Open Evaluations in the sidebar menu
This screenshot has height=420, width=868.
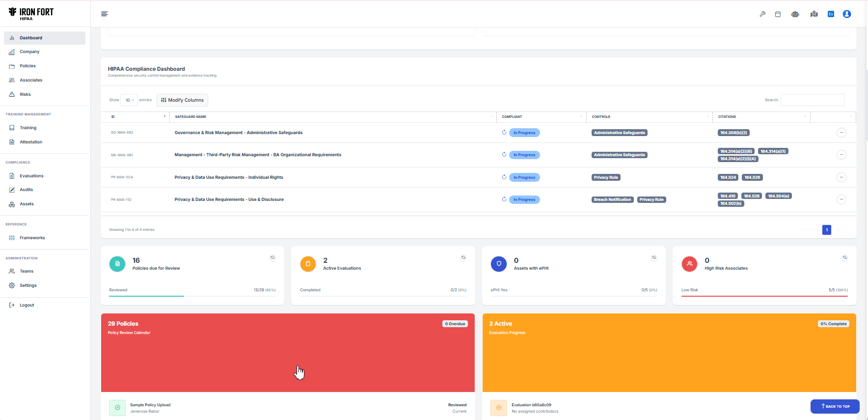point(31,176)
